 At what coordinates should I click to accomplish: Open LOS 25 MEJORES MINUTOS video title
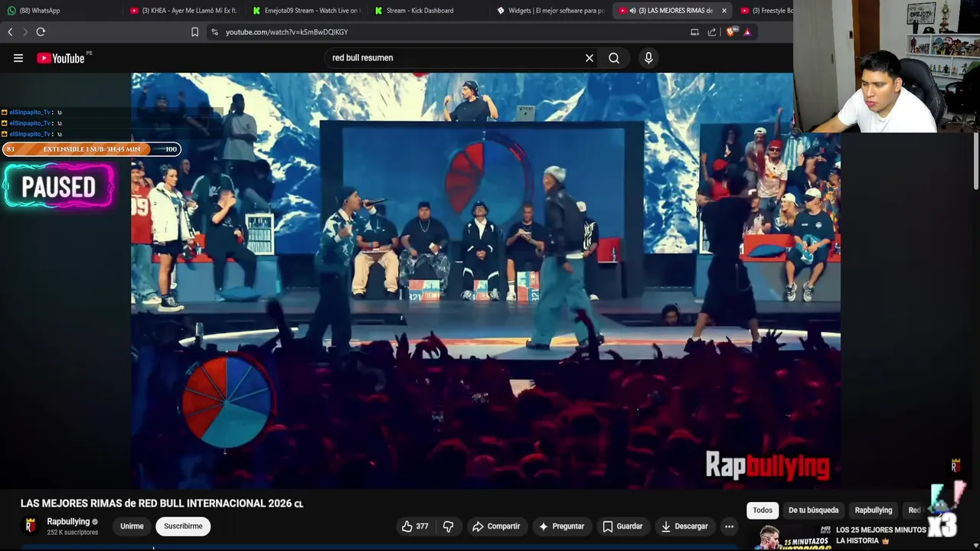click(882, 535)
